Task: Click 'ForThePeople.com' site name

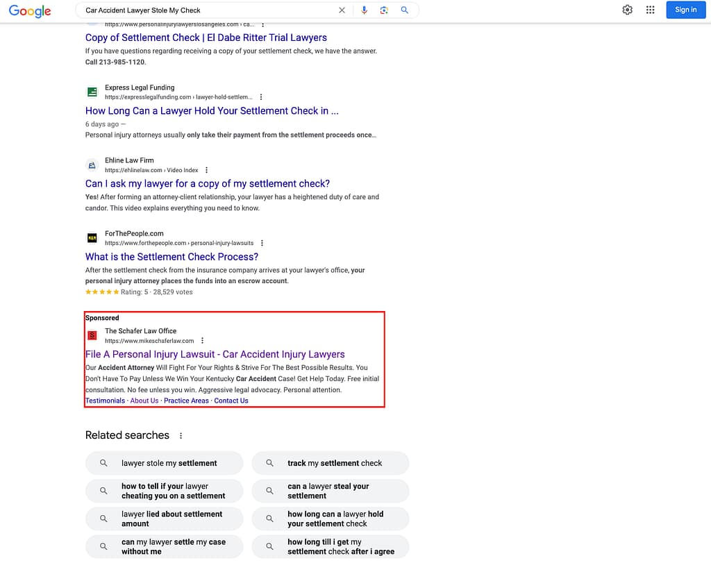Action: (x=134, y=233)
